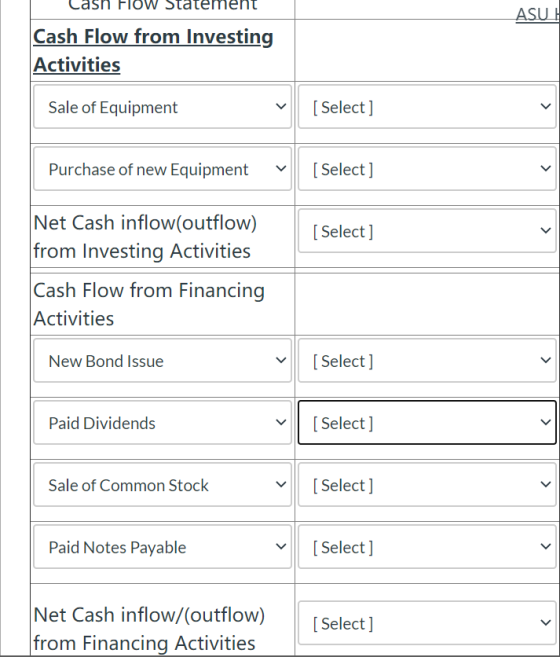Click the 'Net Cash inflow(outflow) from Investing Activities' label
The width and height of the screenshot is (560, 657).
(145, 237)
